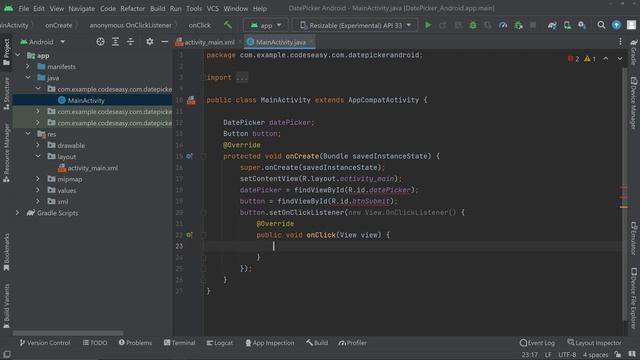Click the 4 spaces indent setting
This screenshot has width=640, height=360.
(x=596, y=354)
